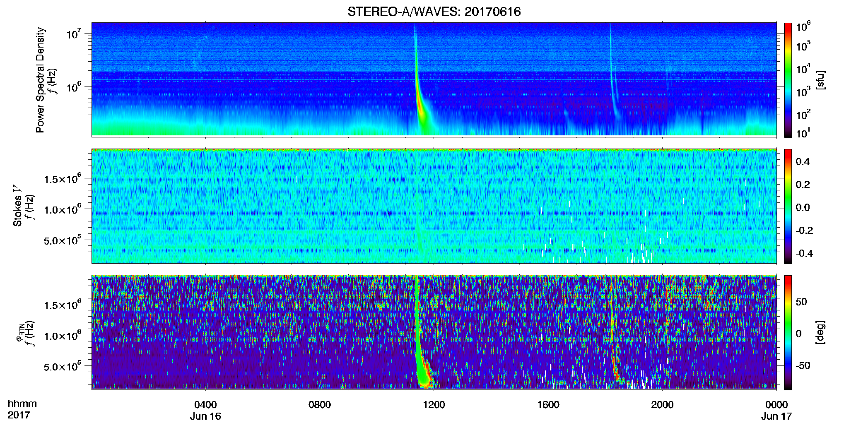868x447 pixels.
Task: Click the 1200 time axis tick label
Action: [434, 404]
